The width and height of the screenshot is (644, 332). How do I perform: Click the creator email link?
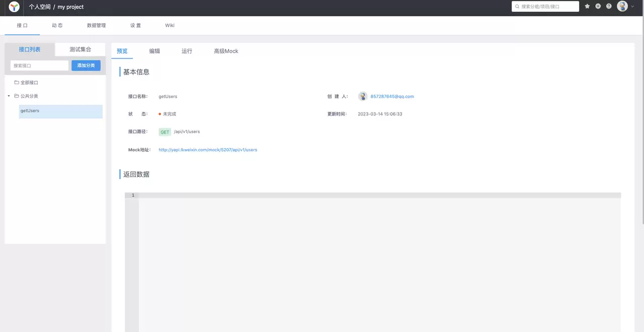click(392, 96)
